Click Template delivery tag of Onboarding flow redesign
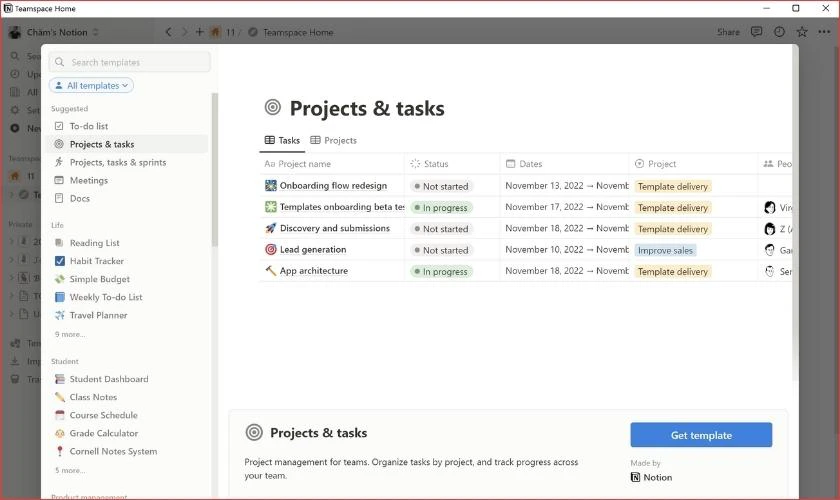Screen dimensions: 840x500 pos(672,186)
